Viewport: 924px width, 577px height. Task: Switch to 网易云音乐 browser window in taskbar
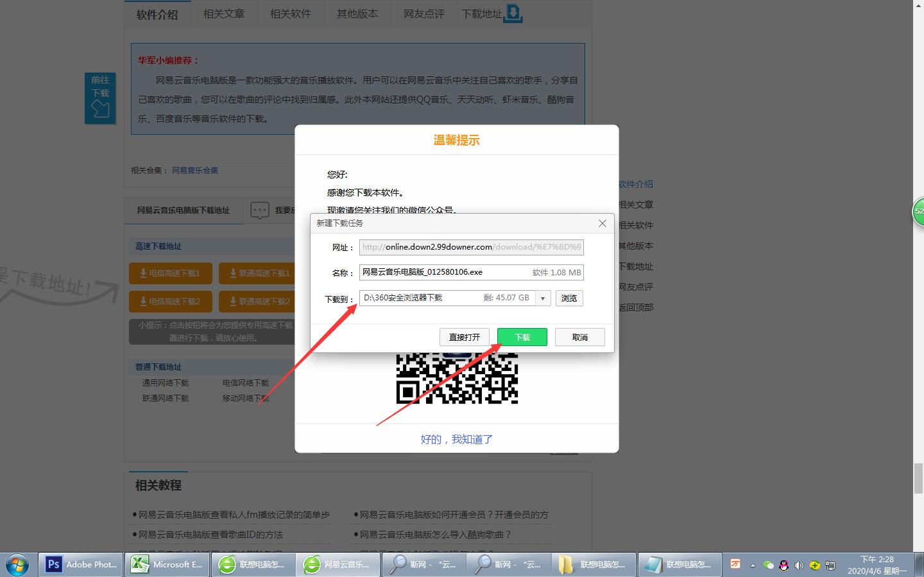[x=339, y=565]
